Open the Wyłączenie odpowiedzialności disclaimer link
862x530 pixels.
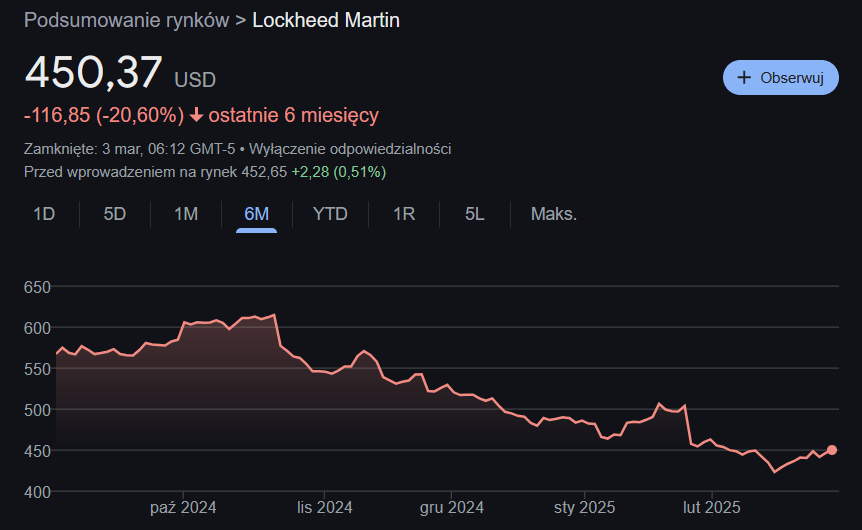(350, 149)
